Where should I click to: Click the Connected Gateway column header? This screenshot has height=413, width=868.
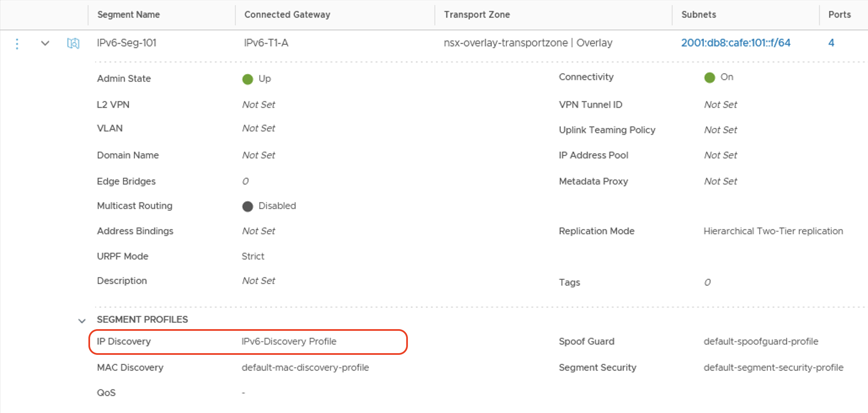tap(287, 14)
